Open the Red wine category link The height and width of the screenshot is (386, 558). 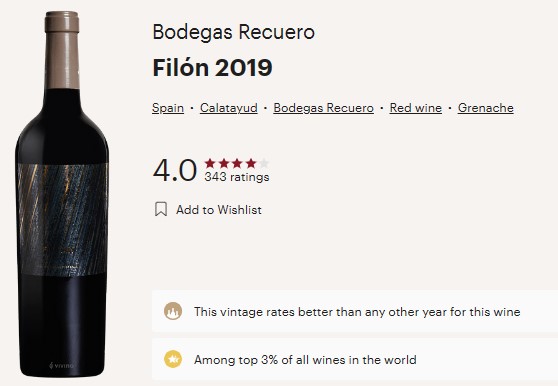416,108
